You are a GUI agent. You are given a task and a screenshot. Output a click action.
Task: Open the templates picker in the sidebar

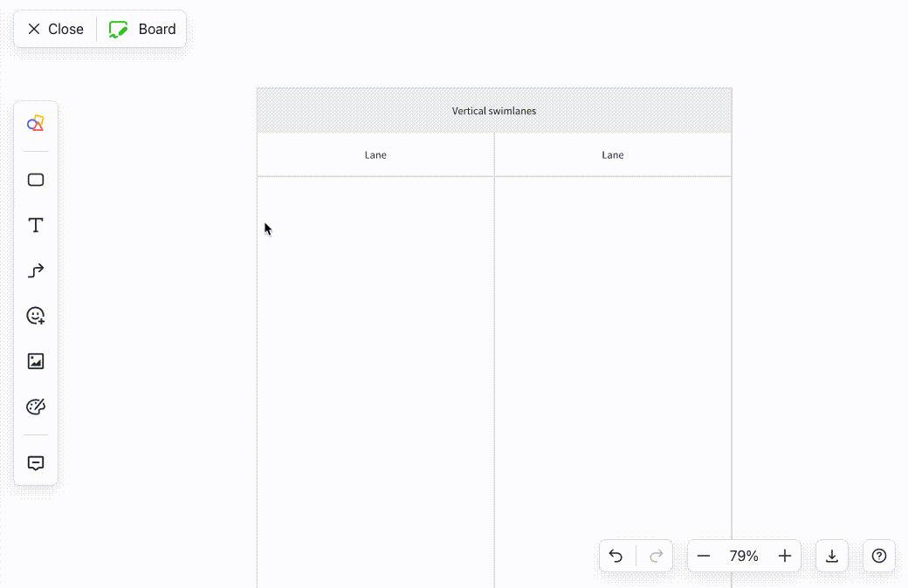coord(35,123)
